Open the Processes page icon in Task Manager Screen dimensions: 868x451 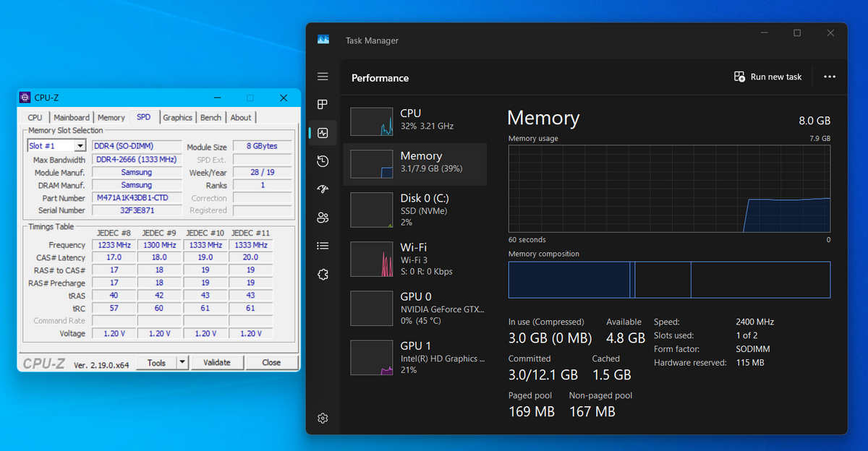click(x=323, y=105)
